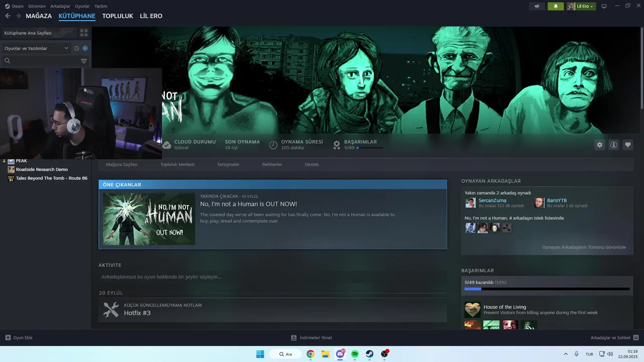Open the Oyunlar menu
Viewport: 644px width, 362px height.
82,6
